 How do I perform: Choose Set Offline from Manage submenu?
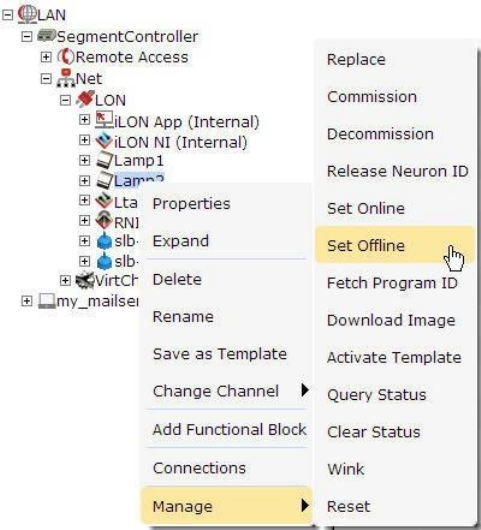pyautogui.click(x=395, y=245)
